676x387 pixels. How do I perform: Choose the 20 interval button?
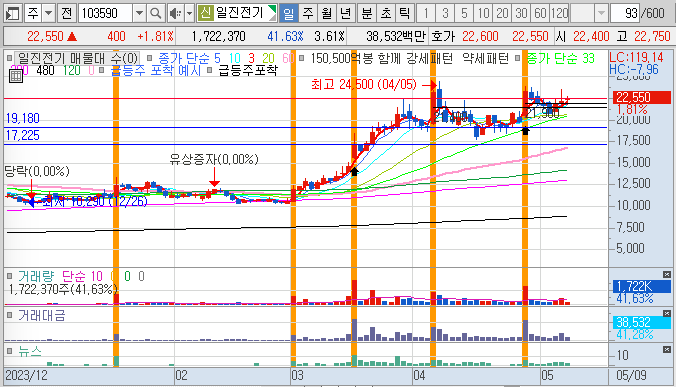tap(502, 13)
